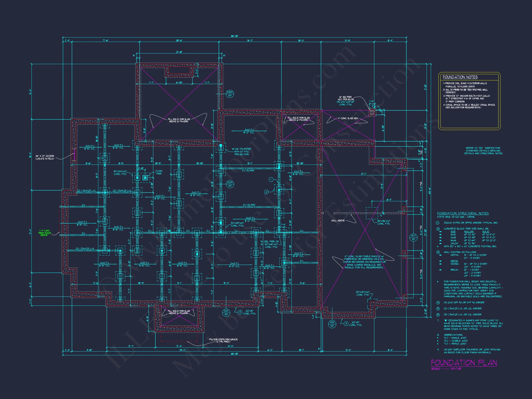Click the 36"x36"x12" CONC. FTG. label
This screenshot has width=532, height=399.
[384, 222]
